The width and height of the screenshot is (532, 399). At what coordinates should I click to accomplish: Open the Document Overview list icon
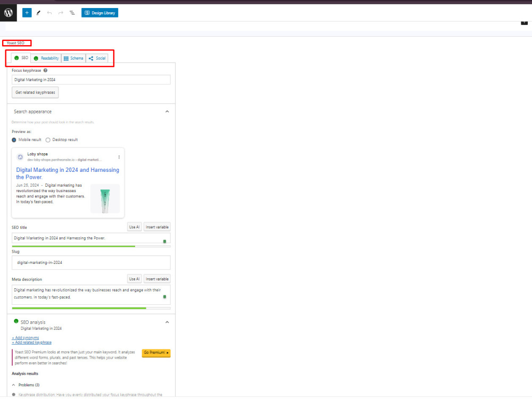(x=72, y=13)
